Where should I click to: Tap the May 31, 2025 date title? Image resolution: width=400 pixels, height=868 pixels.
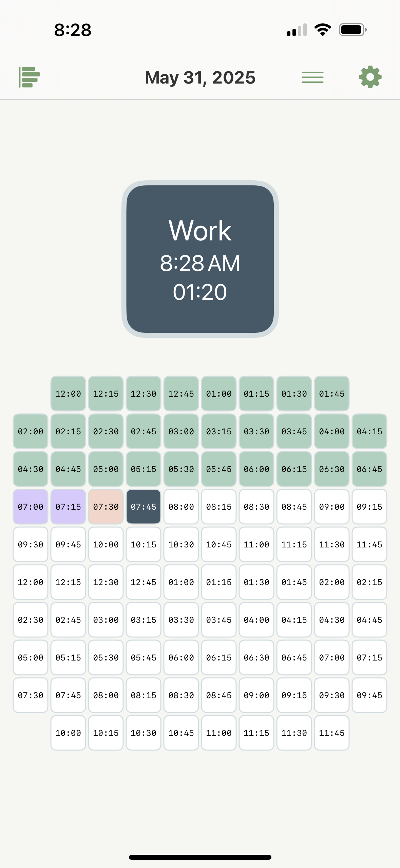tap(200, 77)
